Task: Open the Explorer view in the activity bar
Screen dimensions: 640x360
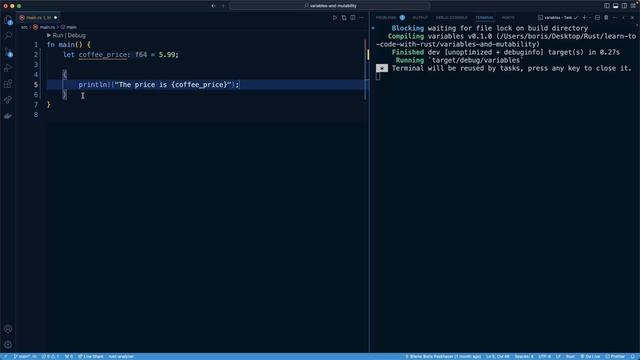Action: pos(8,20)
